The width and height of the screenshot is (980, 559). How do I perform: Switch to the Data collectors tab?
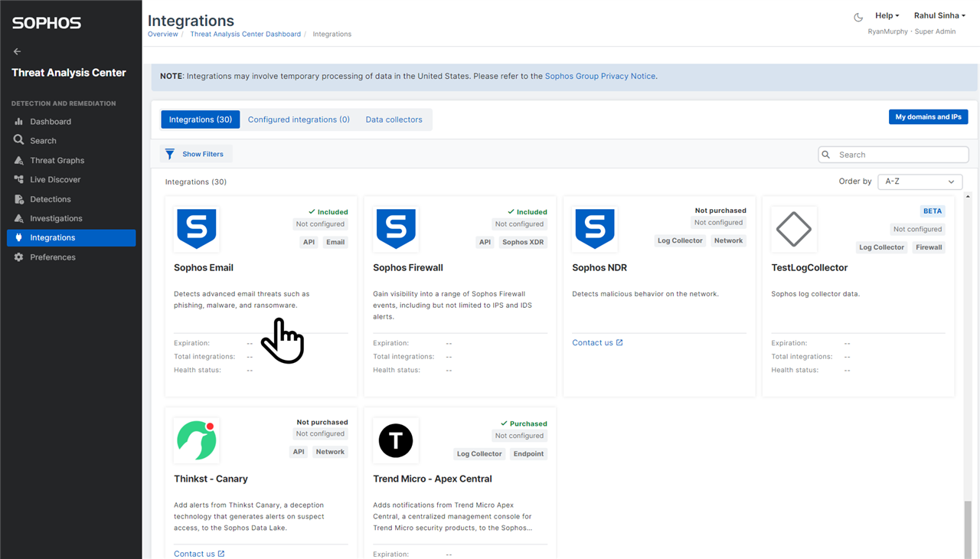[394, 119]
